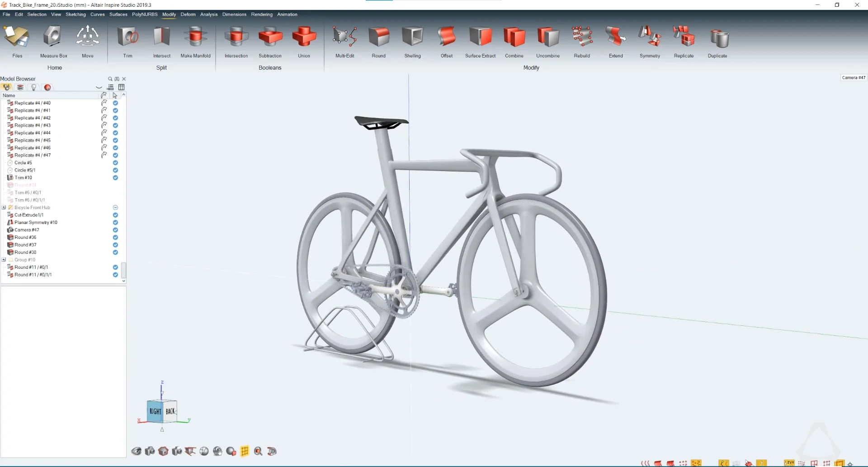Toggle visibility check for Circle #5
The width and height of the screenshot is (868, 467).
[115, 162]
